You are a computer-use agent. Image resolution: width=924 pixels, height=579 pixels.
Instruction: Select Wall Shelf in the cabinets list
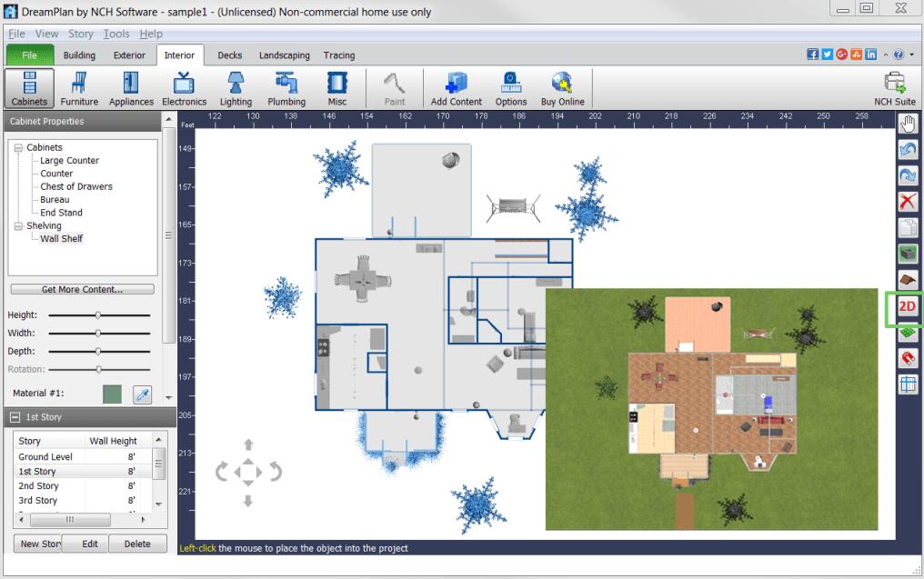[x=61, y=238]
